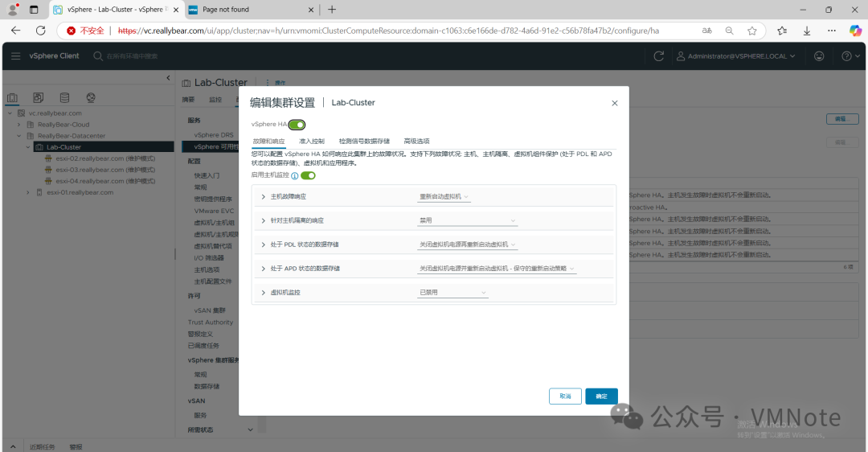
Task: Select esxi-04.reallybear.com in inventory tree
Action: coord(105,181)
